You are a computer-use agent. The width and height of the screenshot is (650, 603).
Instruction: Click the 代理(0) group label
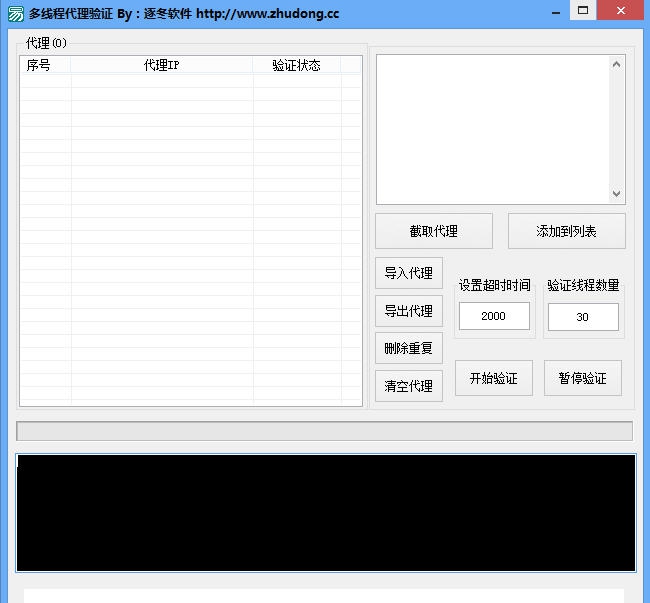(x=46, y=43)
